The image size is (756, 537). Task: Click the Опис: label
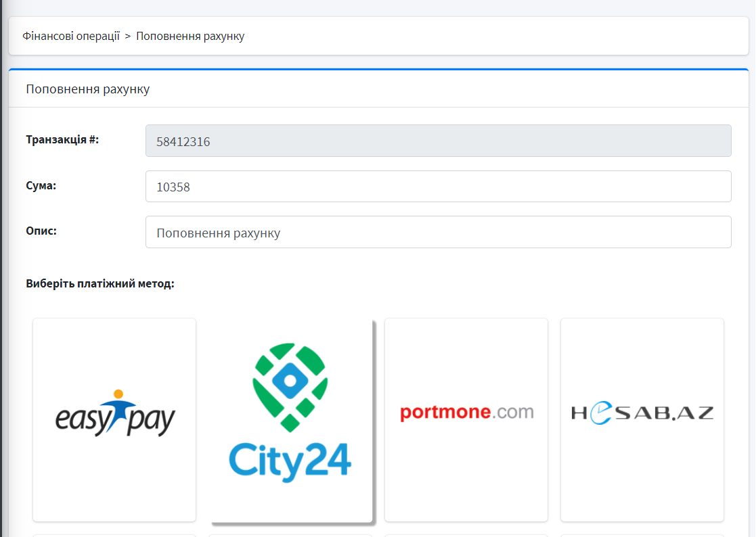[41, 231]
